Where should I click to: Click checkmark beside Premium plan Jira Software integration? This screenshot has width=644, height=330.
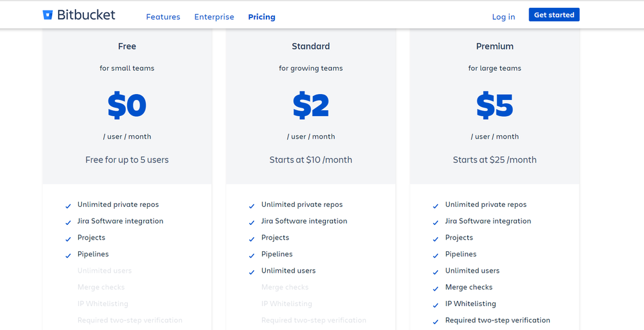click(436, 222)
